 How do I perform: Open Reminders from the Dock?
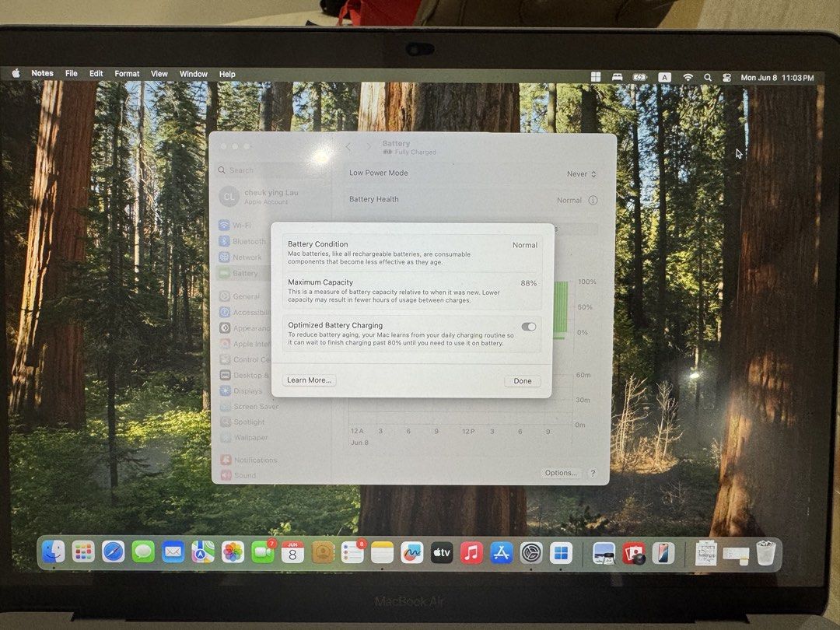coord(352,552)
